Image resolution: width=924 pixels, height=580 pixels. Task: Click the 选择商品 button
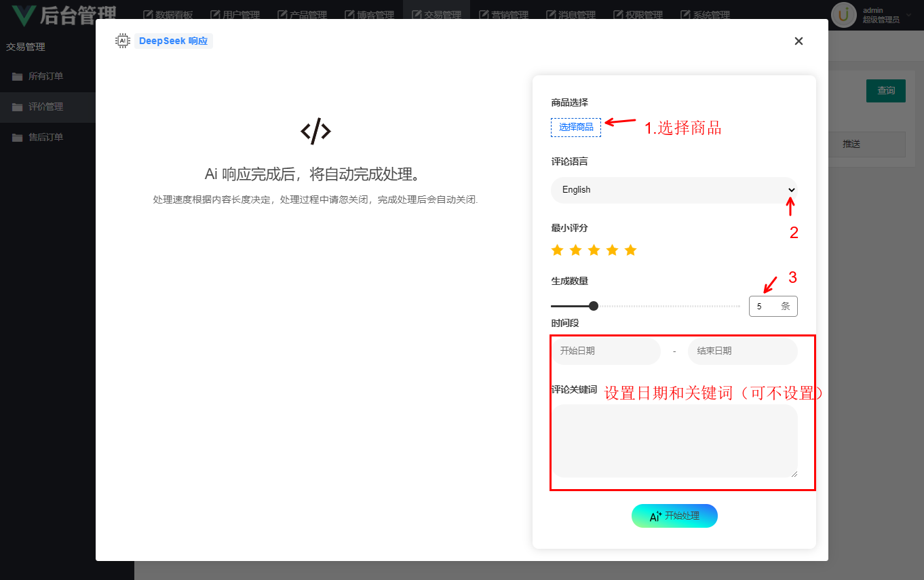pyautogui.click(x=576, y=128)
